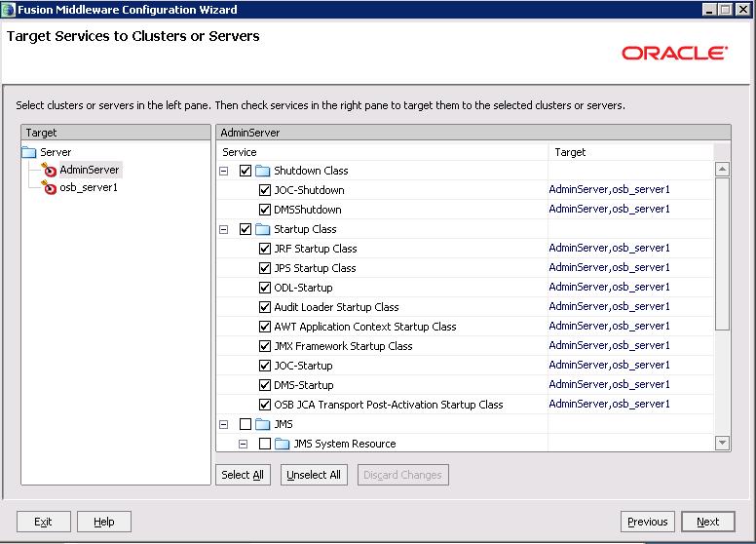Uncheck JMX Framework Startup Class checkbox
This screenshot has height=544, width=756.
pos(265,346)
